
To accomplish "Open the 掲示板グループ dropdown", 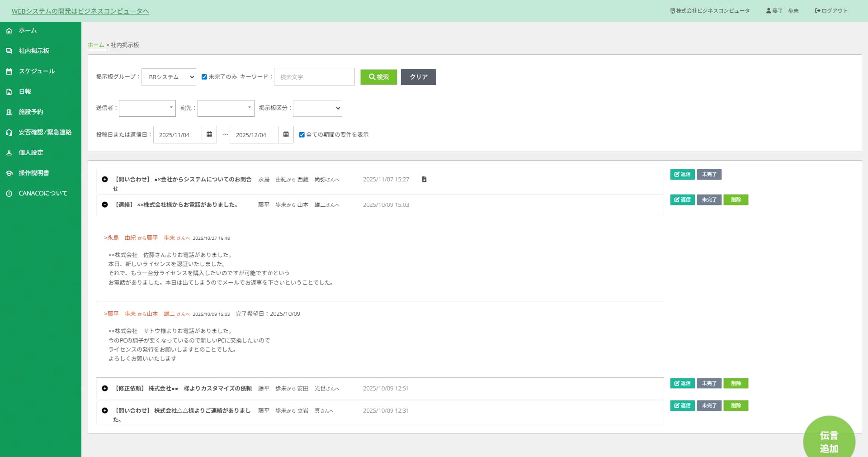I will pos(169,77).
